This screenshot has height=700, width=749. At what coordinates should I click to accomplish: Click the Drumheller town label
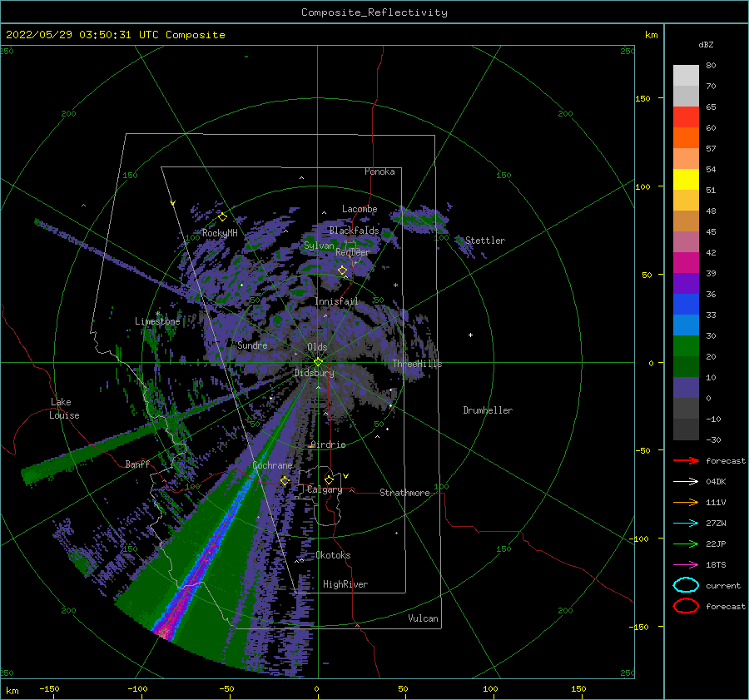(488, 410)
